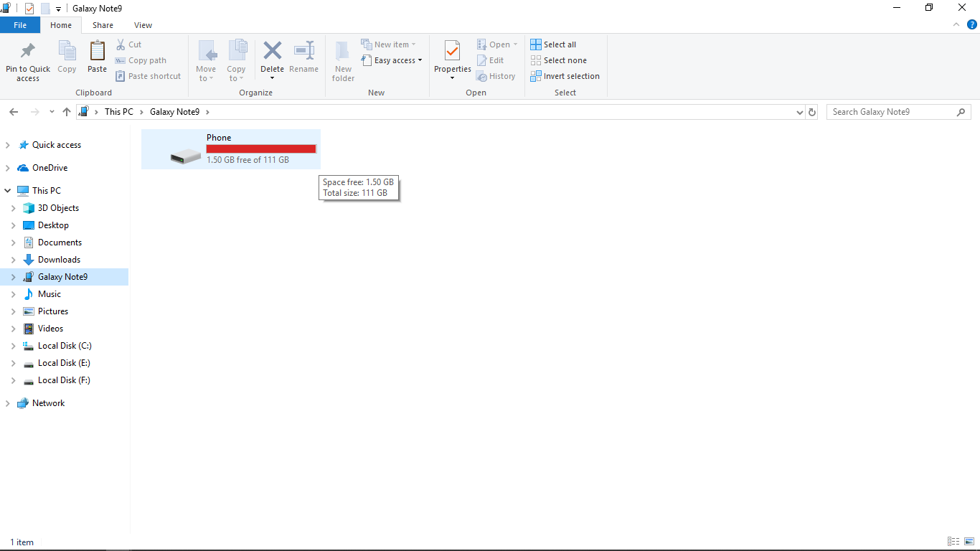Click the Paste clipboard icon
Viewport: 980px width, 551px height.
[97, 52]
